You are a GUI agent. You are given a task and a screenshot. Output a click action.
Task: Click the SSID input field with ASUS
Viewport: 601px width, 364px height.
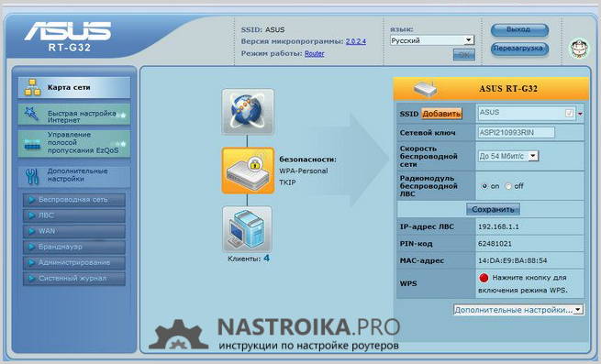[x=526, y=113]
